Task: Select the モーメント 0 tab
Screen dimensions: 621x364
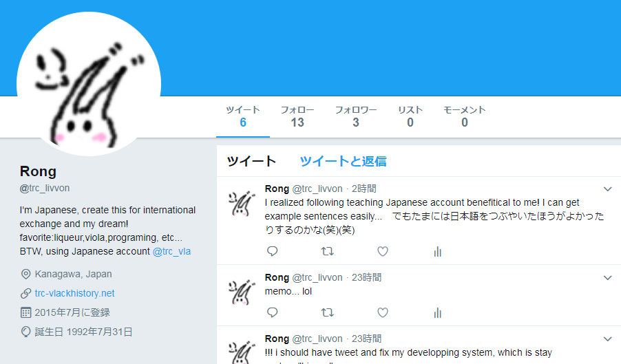Action: (464, 117)
